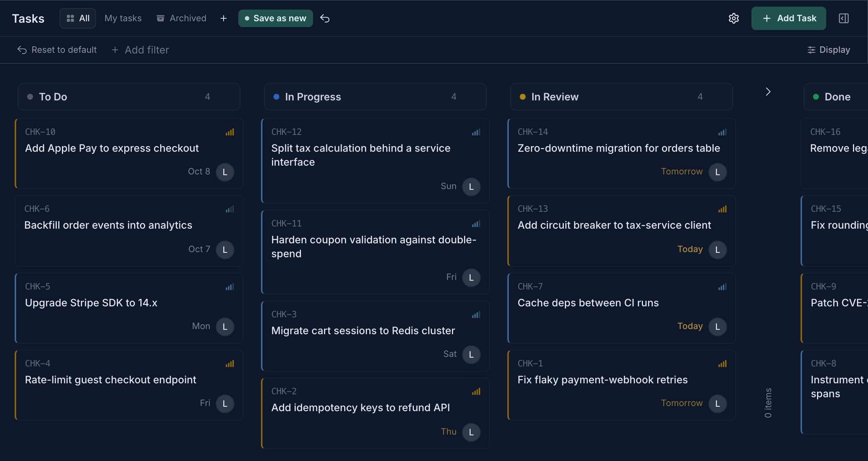Image resolution: width=868 pixels, height=461 pixels.
Task: Click the Save as new button
Action: click(276, 18)
